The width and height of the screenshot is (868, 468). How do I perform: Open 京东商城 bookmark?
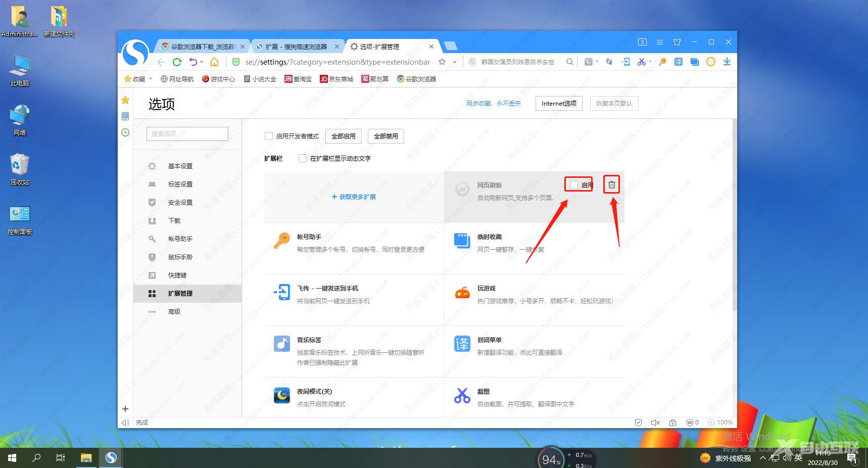click(336, 79)
